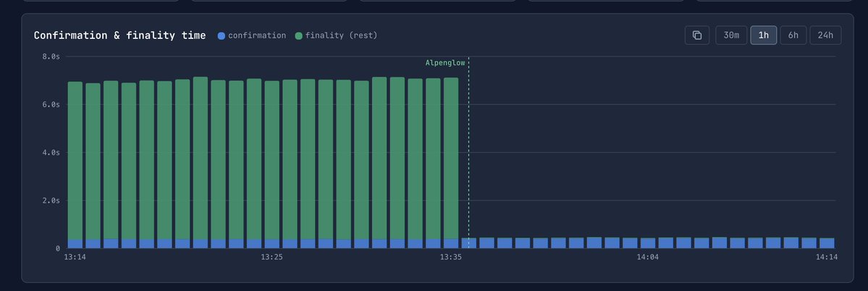Click the 6.0s y-axis label
Image resolution: width=868 pixels, height=291 pixels.
point(51,104)
